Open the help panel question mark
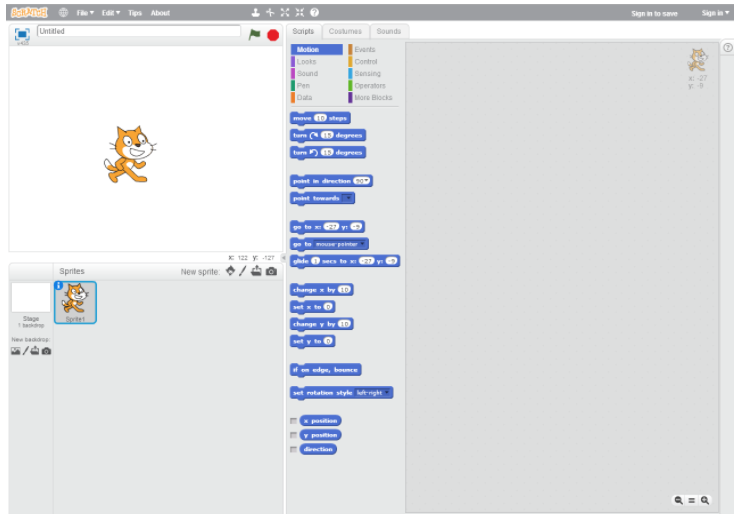Screen dimensions: 738x522 pos(728,48)
